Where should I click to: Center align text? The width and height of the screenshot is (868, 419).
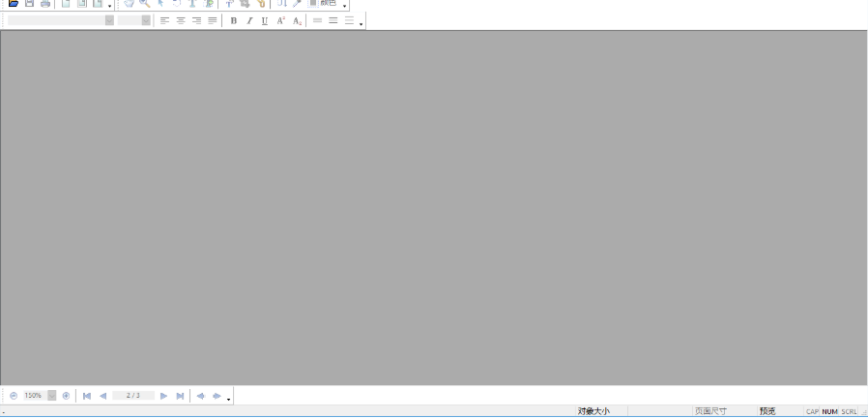[181, 20]
